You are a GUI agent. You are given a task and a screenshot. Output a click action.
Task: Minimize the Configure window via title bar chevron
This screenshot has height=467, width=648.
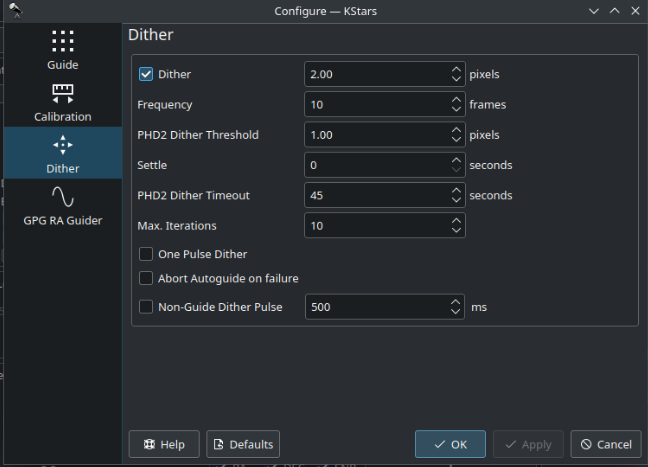tap(594, 11)
